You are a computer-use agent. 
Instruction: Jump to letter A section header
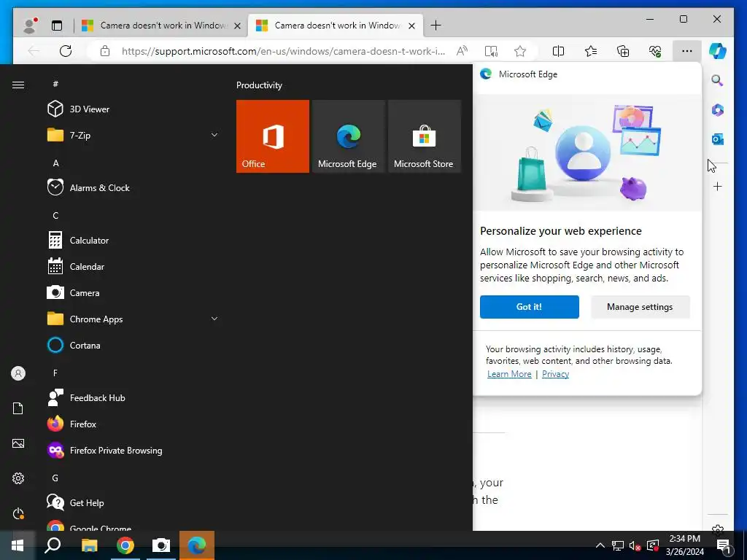coord(55,163)
